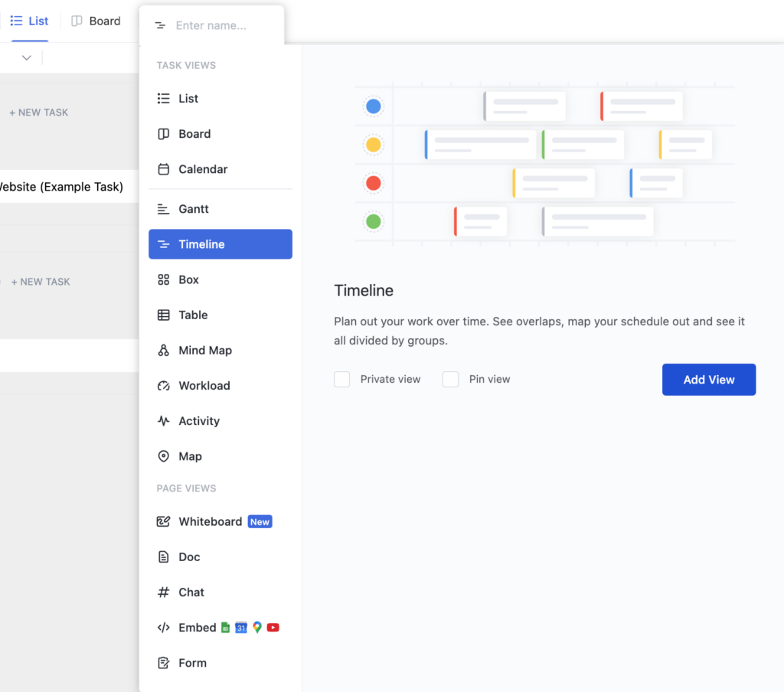Click the NEW TASK link
Screen dimensions: 784x692
pyautogui.click(x=38, y=112)
